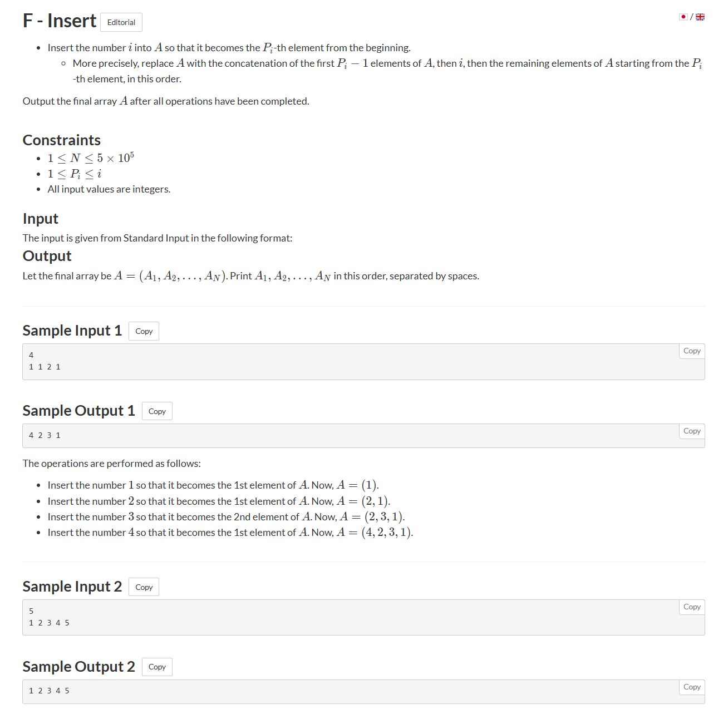Screen dimensions: 728x714
Task: Click the Input section heading
Action: 41,219
